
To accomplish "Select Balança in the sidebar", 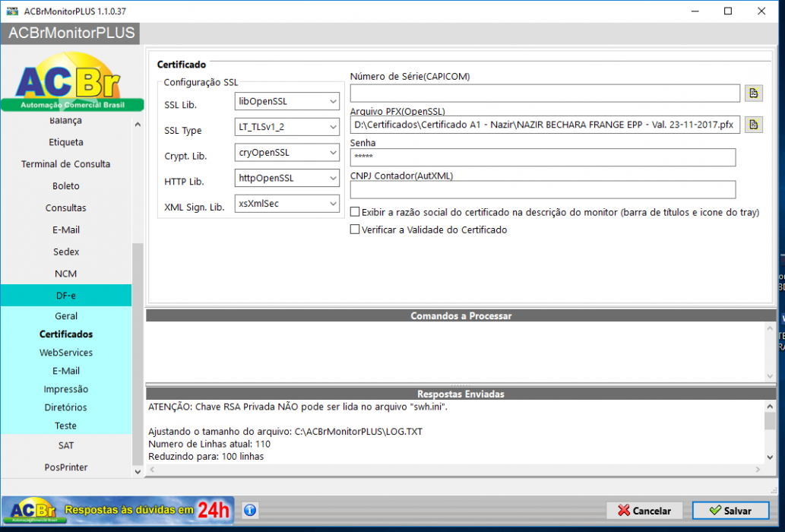I will click(x=65, y=120).
